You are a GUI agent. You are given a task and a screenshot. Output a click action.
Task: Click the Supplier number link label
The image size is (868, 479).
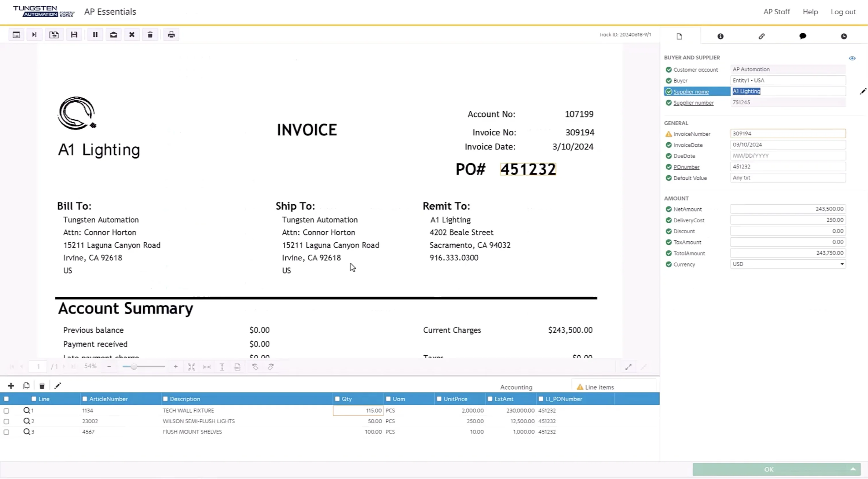pos(693,103)
